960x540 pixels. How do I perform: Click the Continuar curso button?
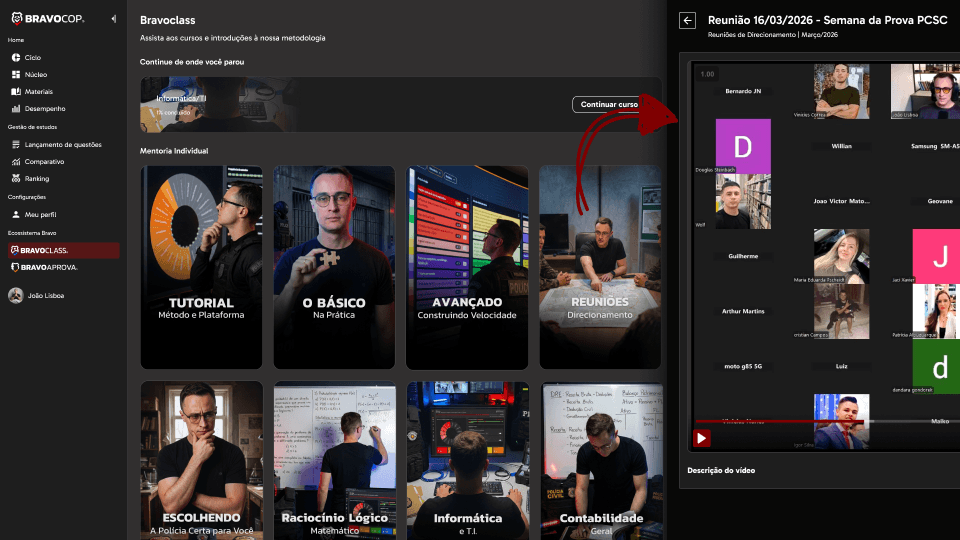click(x=609, y=105)
